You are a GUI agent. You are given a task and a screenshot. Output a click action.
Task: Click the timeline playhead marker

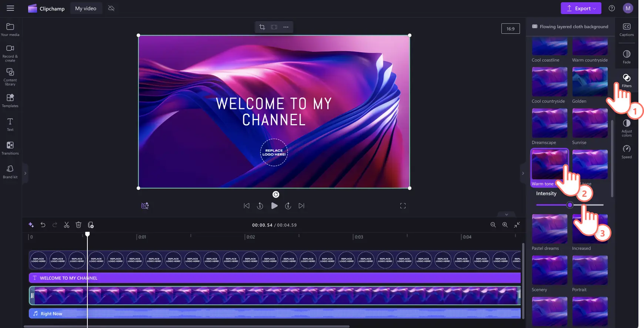(87, 234)
